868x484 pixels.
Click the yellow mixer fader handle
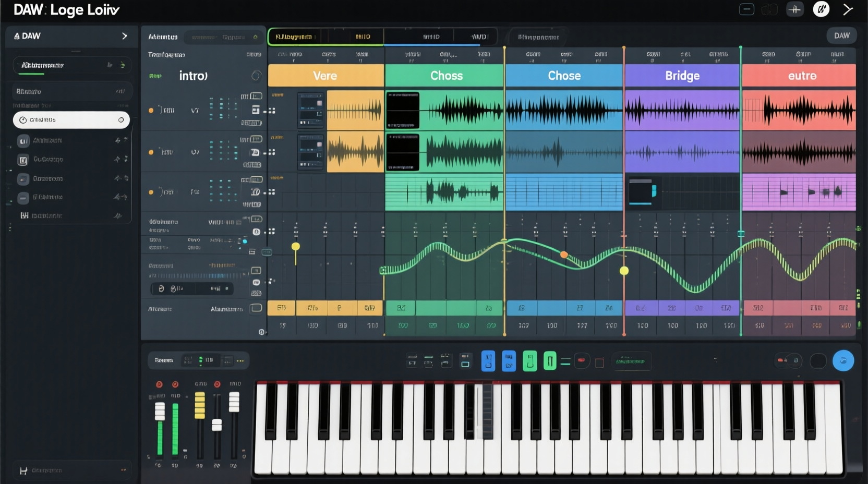click(x=200, y=406)
